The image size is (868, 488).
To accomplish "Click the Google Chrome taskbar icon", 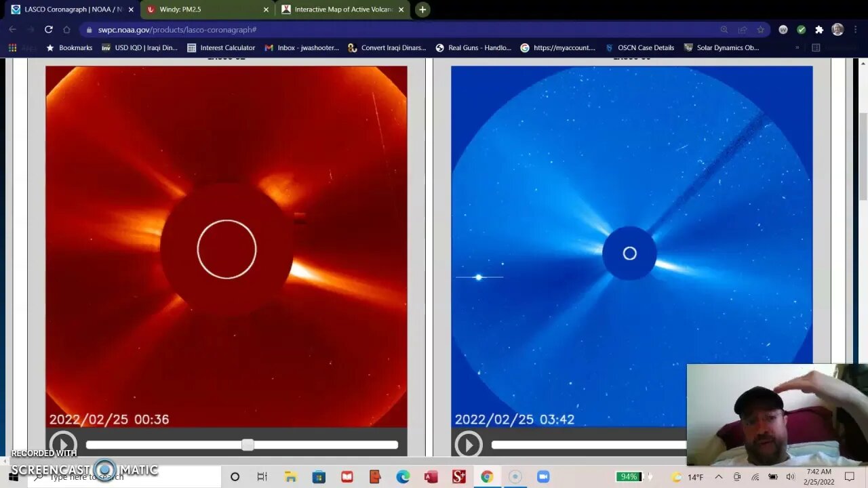I will point(487,477).
